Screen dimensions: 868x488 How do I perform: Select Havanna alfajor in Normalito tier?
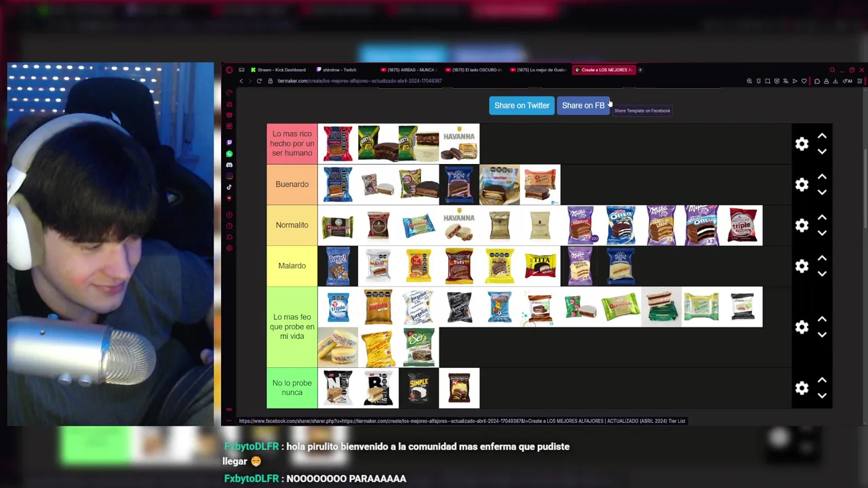tap(459, 225)
